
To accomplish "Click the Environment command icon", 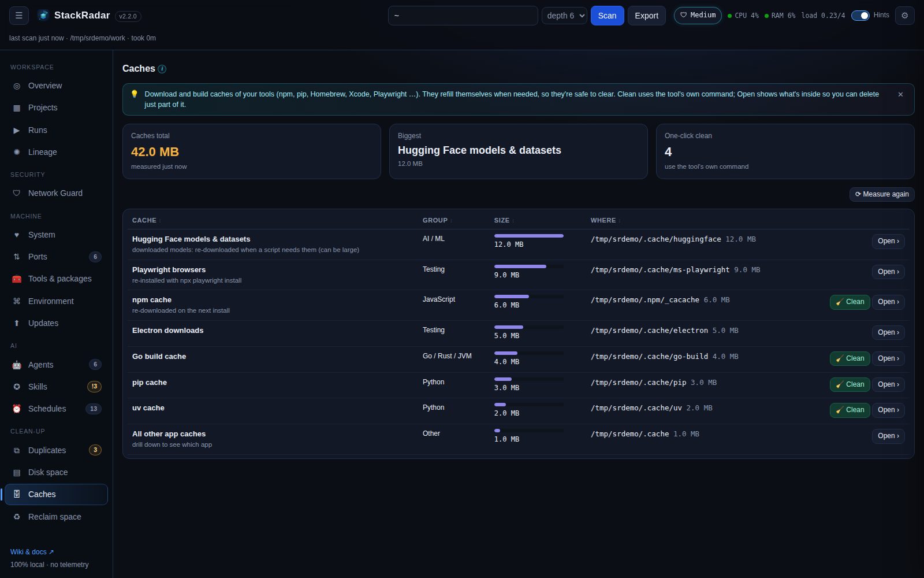I will tap(17, 302).
